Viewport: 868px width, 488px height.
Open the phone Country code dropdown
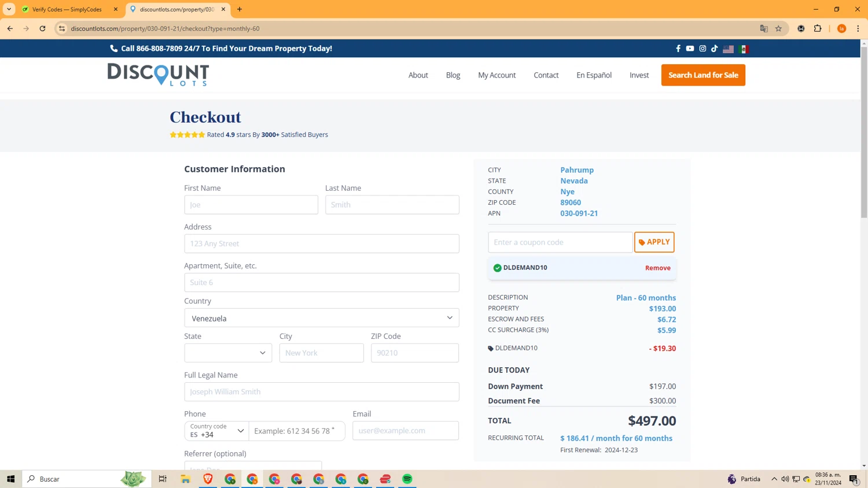click(x=216, y=431)
